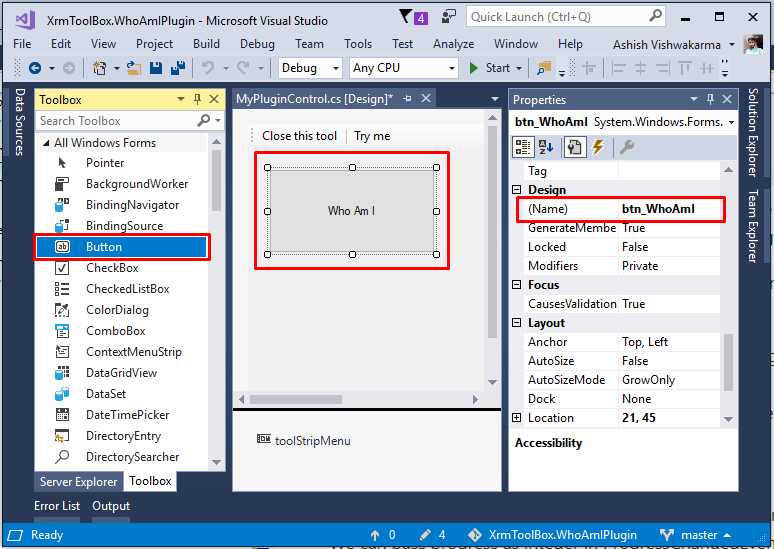Screen dimensions: 774x549
Task: Collapse the All Windows Forms group
Action: (46, 143)
